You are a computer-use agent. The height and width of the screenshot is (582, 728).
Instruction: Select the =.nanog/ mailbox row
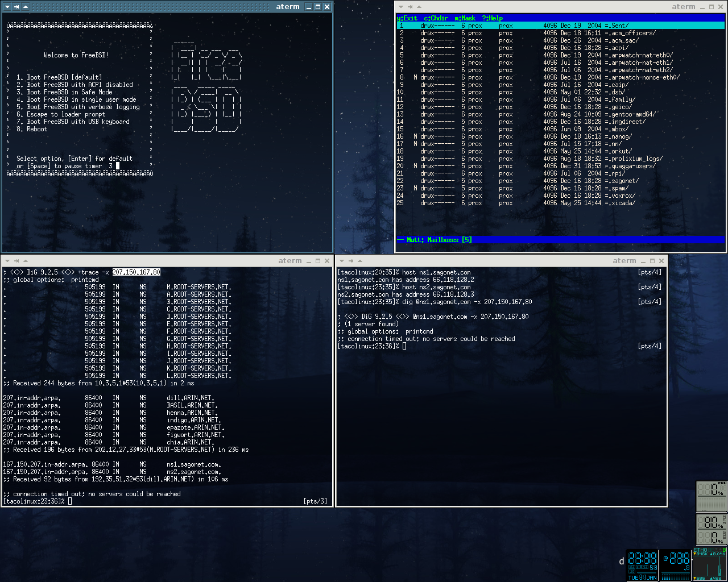561,136
